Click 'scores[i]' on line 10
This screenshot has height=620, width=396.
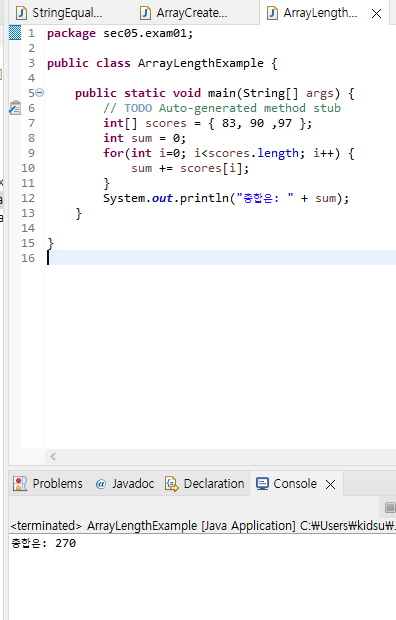tap(211, 168)
